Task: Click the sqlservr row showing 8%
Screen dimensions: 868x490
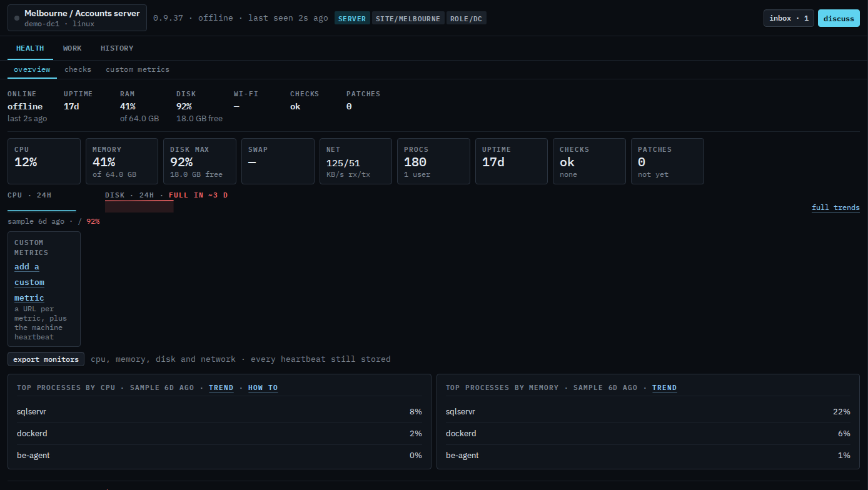Action: tap(220, 412)
